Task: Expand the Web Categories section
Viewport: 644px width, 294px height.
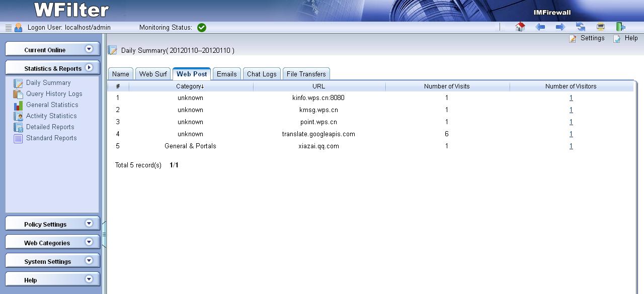Action: pyautogui.click(x=89, y=242)
